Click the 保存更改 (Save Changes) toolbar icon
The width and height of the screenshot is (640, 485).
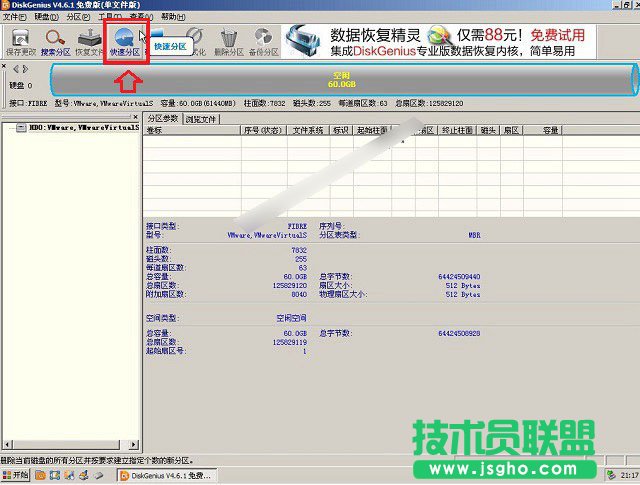[x=20, y=42]
